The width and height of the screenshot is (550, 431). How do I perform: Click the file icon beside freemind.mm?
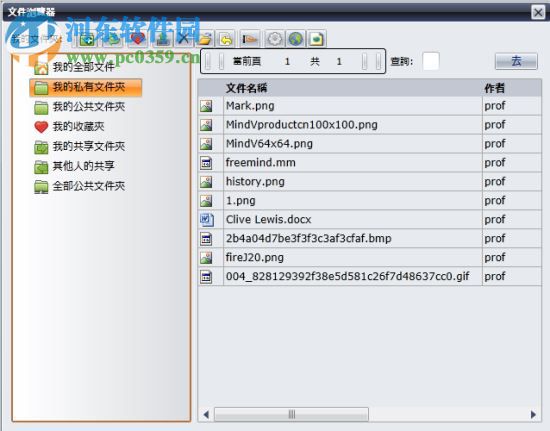click(x=206, y=163)
